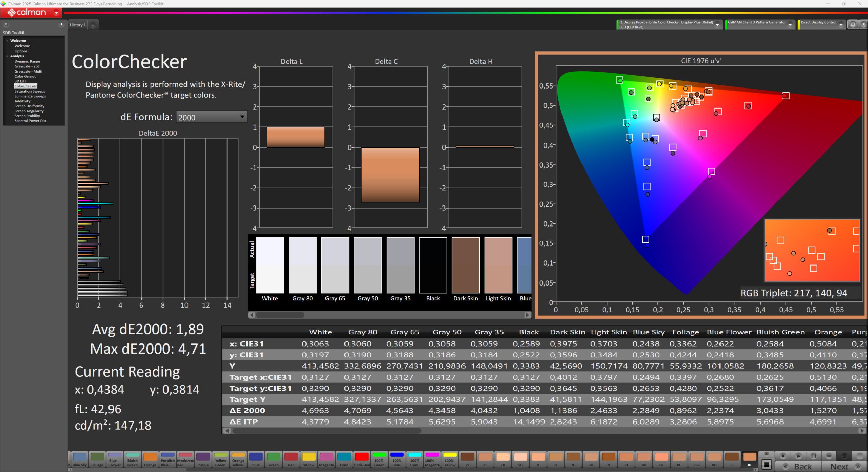868x472 pixels.
Task: Switch to the History 1 tab
Action: pos(78,25)
